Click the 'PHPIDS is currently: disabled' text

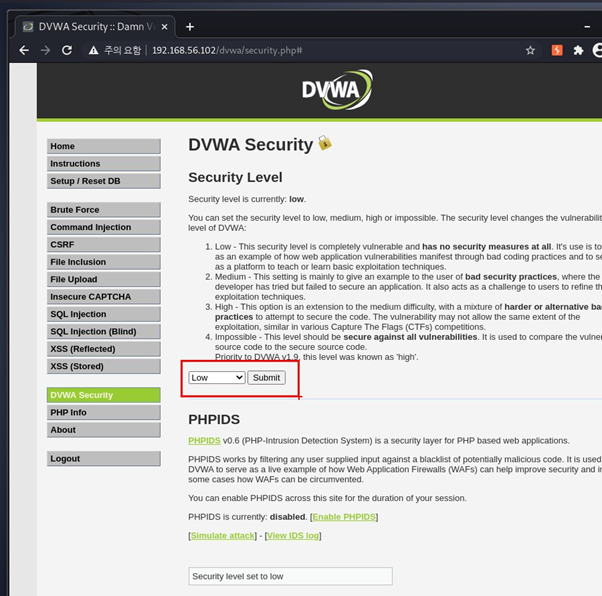tap(247, 517)
